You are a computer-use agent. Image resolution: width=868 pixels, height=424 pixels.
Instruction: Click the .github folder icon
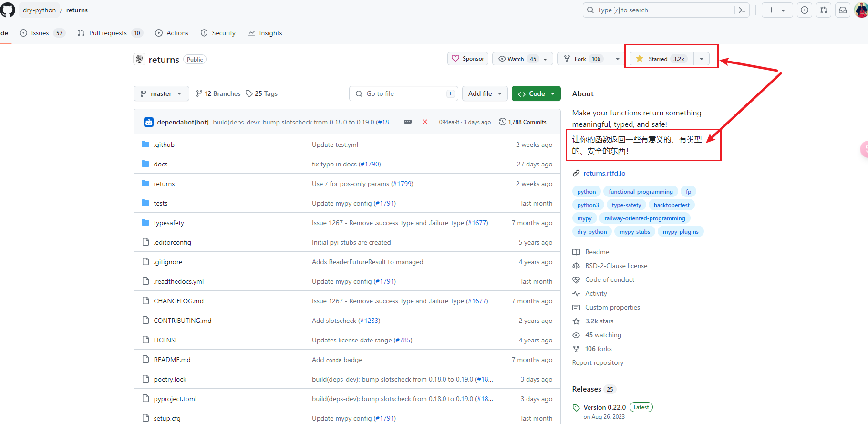click(x=145, y=145)
